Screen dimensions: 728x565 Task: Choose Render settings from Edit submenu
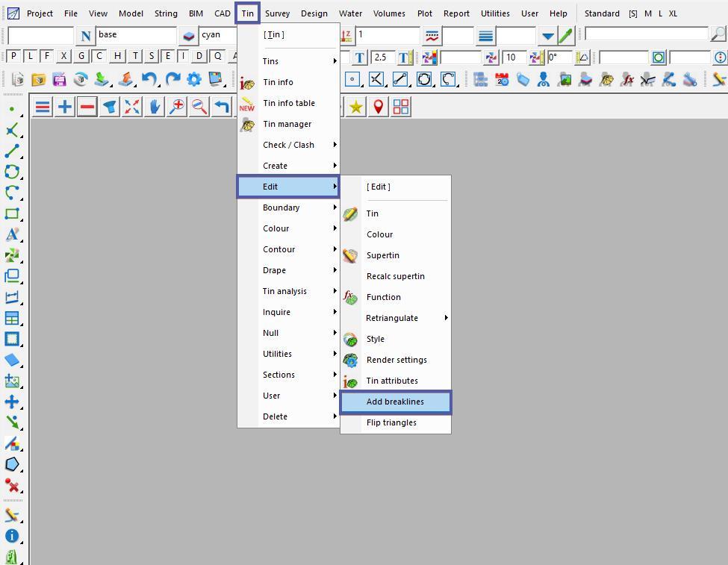point(396,360)
